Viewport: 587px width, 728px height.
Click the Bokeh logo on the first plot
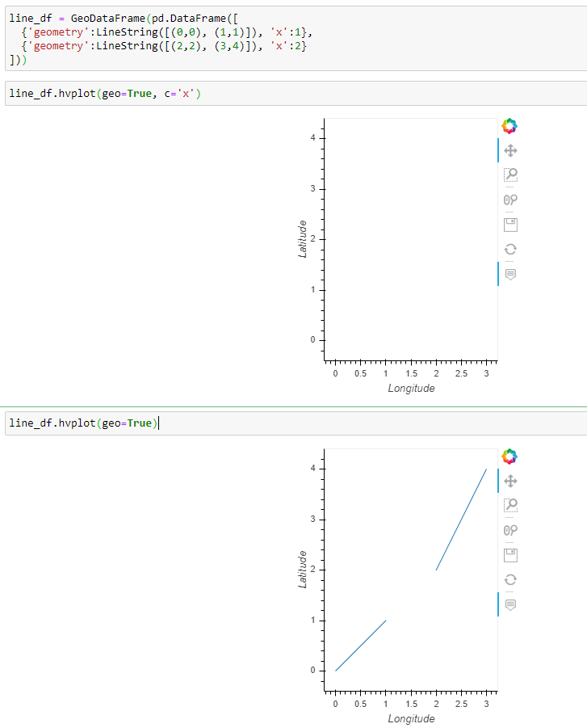(x=509, y=125)
